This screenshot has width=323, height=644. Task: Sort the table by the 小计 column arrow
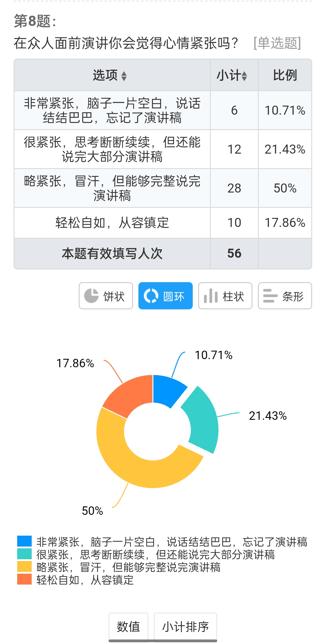(x=244, y=76)
